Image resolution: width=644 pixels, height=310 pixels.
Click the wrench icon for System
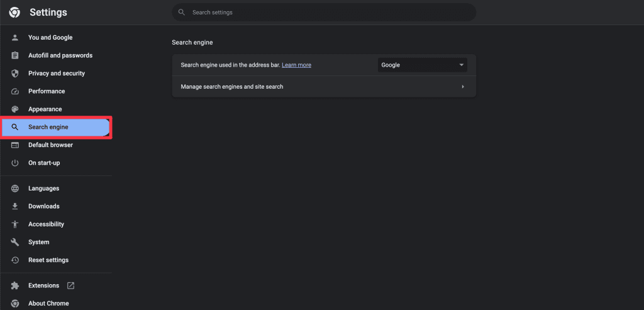coord(15,242)
